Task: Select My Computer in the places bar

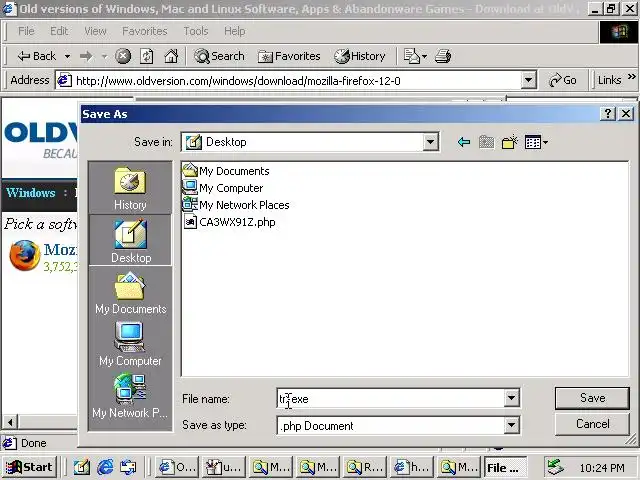Action: [131, 344]
